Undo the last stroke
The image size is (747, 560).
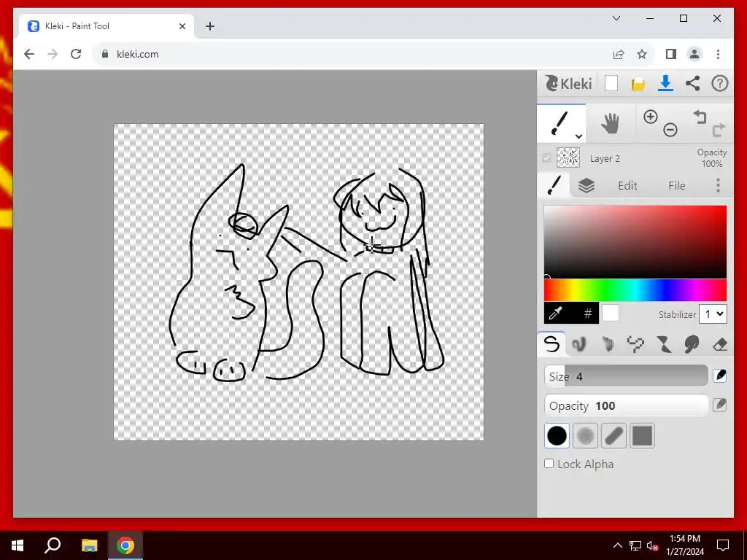coord(700,117)
